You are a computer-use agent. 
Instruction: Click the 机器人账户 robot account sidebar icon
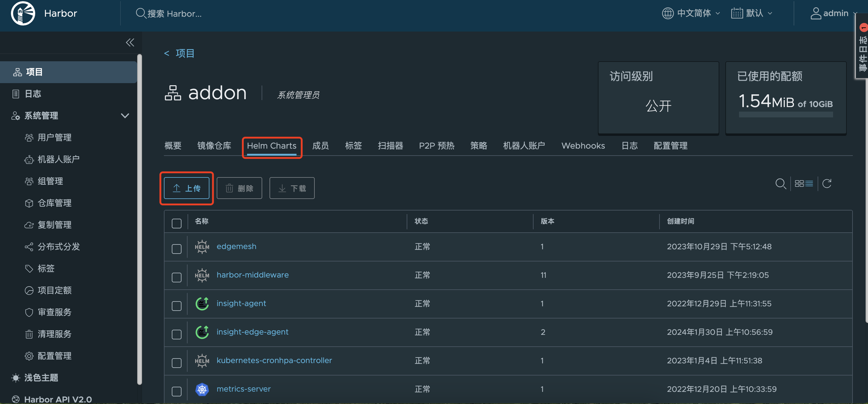pyautogui.click(x=29, y=159)
